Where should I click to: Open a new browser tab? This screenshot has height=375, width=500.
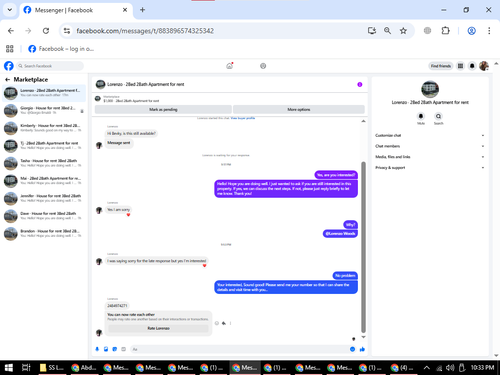coord(142,10)
